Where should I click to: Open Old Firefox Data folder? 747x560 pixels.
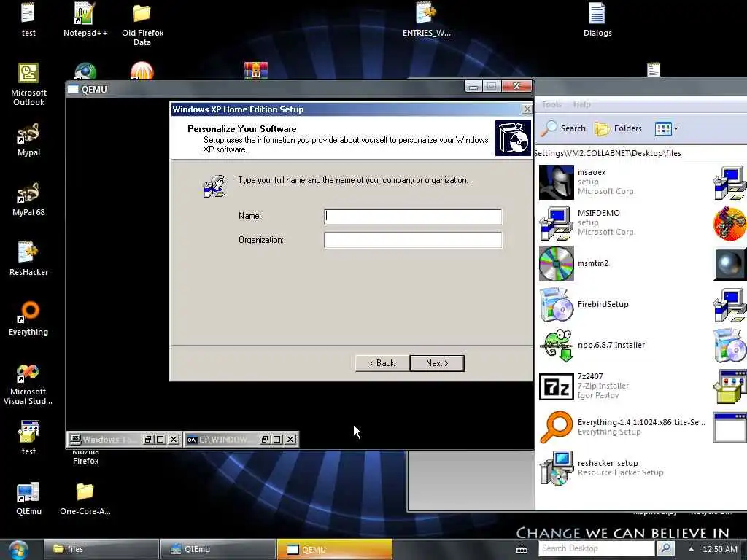142,24
